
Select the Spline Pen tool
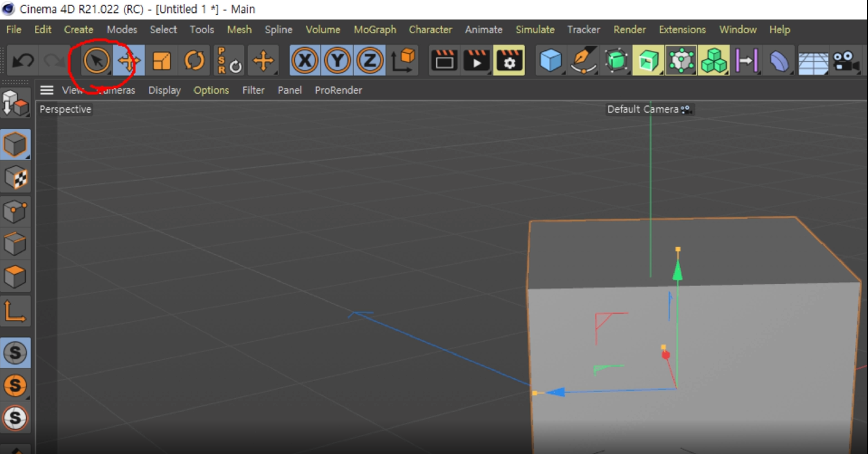tap(583, 61)
